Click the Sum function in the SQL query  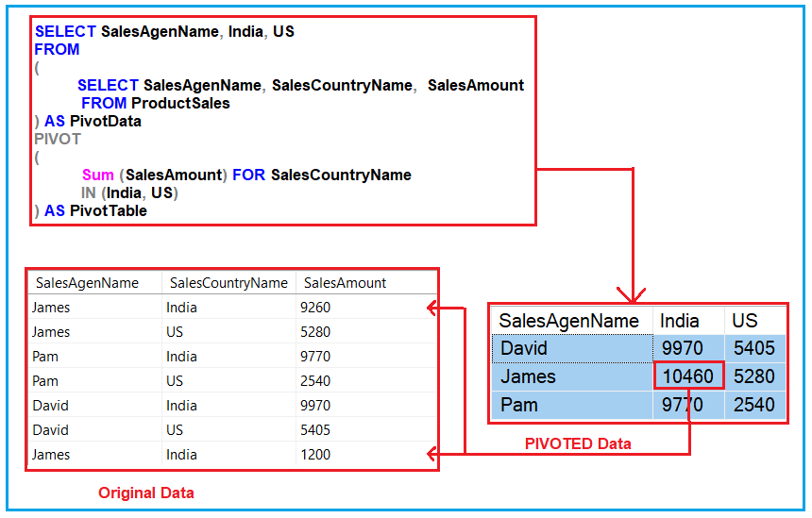98,175
